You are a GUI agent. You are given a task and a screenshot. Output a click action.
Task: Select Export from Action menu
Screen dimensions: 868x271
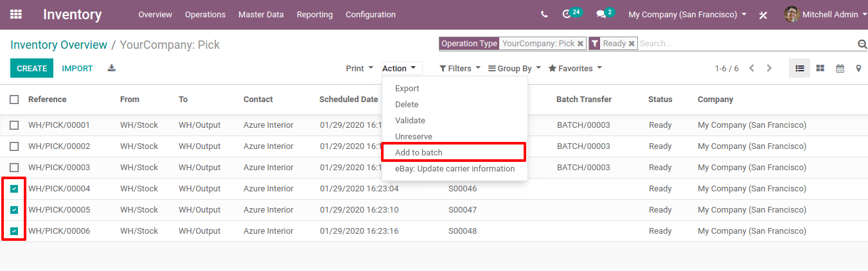point(455,89)
